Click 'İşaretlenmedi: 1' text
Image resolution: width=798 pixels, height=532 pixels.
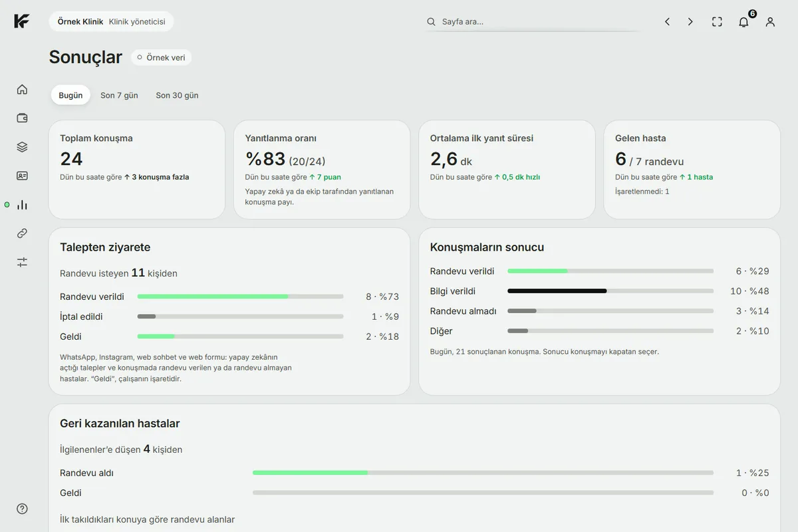click(642, 192)
